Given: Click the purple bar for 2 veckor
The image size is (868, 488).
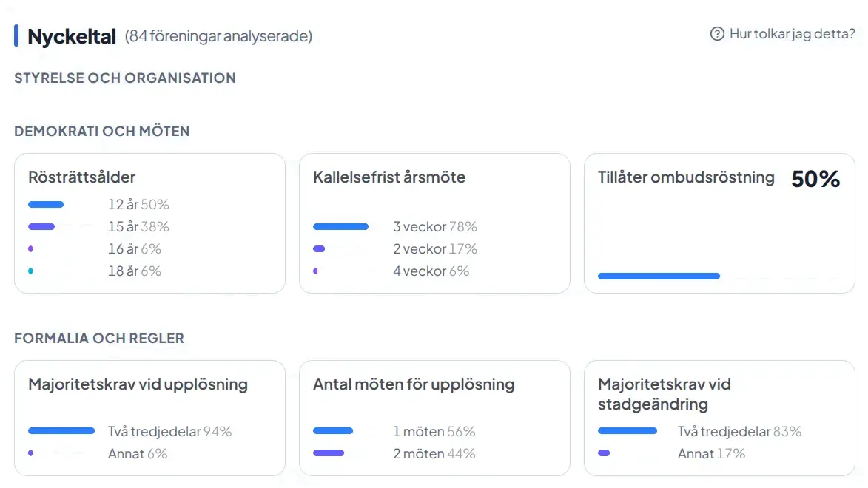Looking at the screenshot, I should coord(318,248).
